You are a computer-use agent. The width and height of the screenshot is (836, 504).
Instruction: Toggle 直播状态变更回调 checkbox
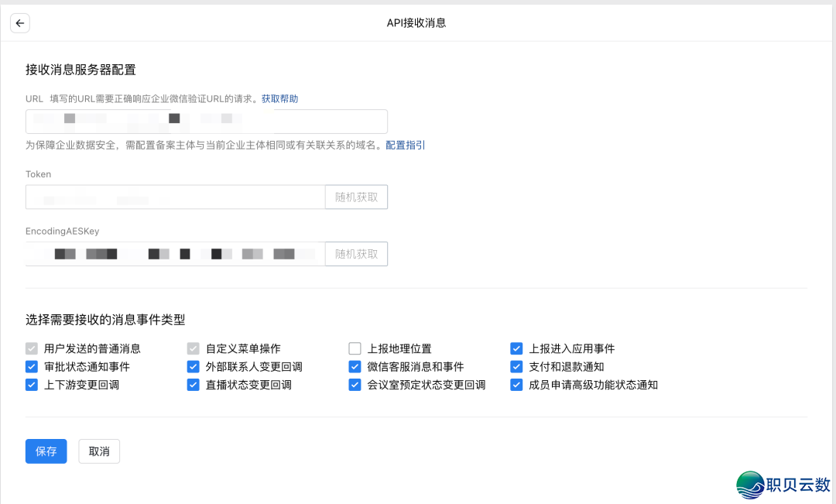(x=194, y=385)
